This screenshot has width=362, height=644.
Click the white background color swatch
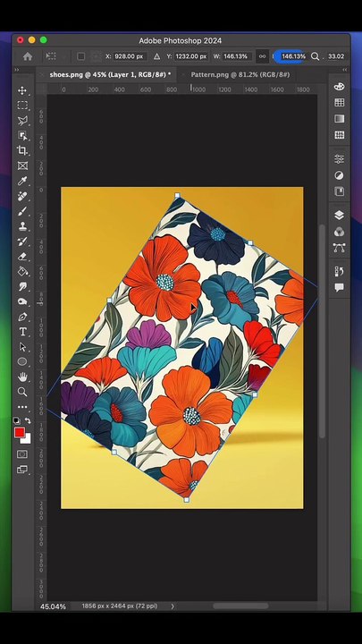coord(27,440)
